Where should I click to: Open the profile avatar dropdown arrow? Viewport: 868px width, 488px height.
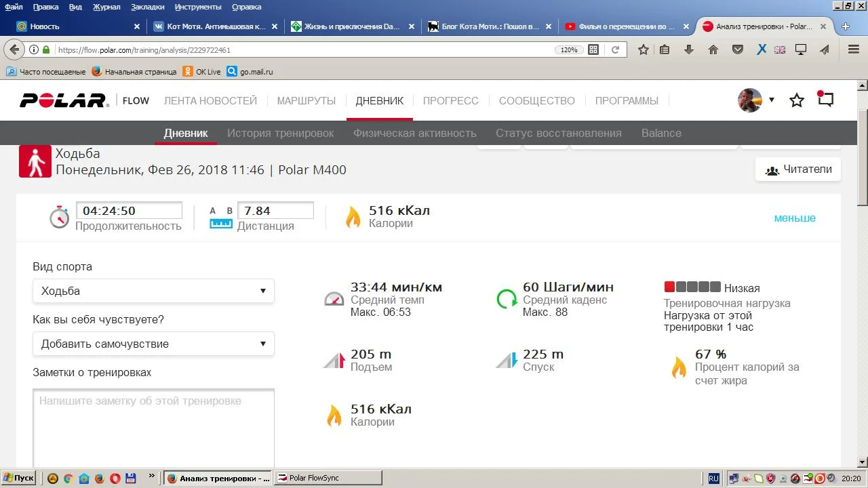(x=771, y=100)
